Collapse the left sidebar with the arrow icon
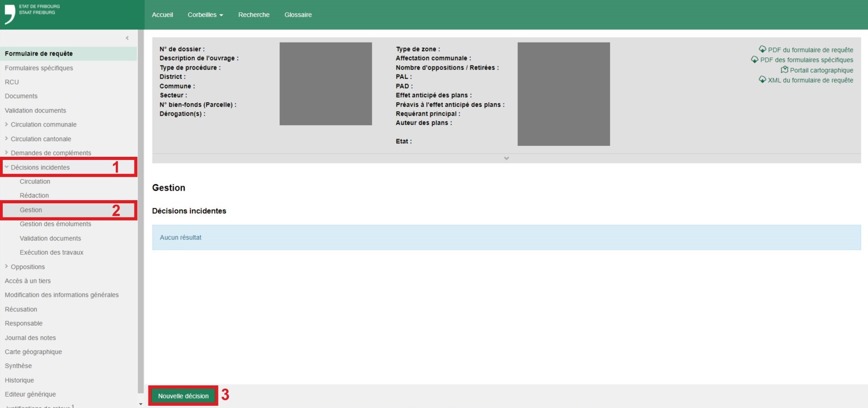This screenshot has width=868, height=408. (127, 38)
